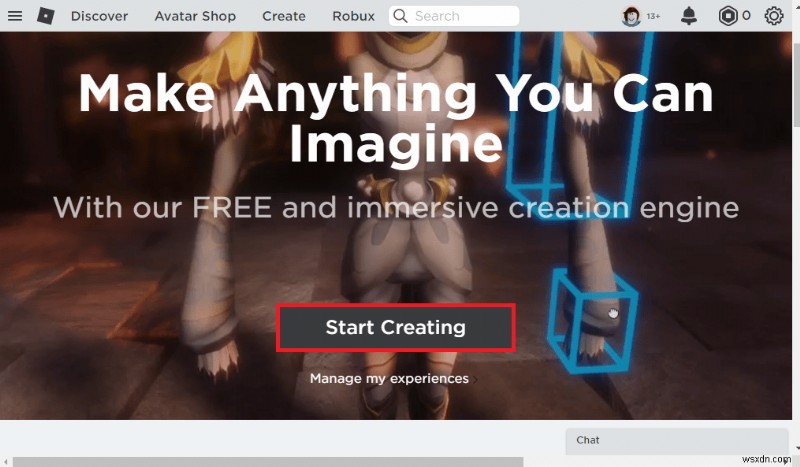Open the Robux balance icon
Image resolution: width=800 pixels, height=467 pixels.
pos(728,16)
